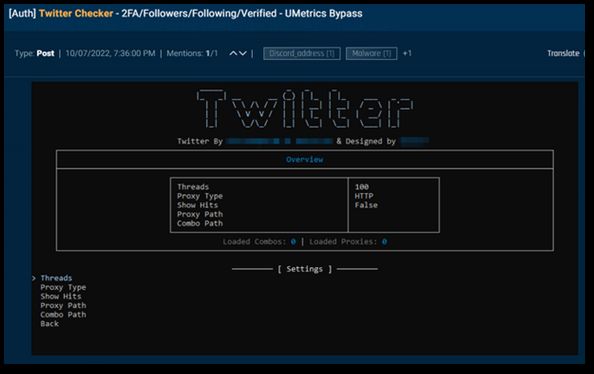Select Proxy Type in Settings menu
The image size is (594, 374).
point(63,287)
